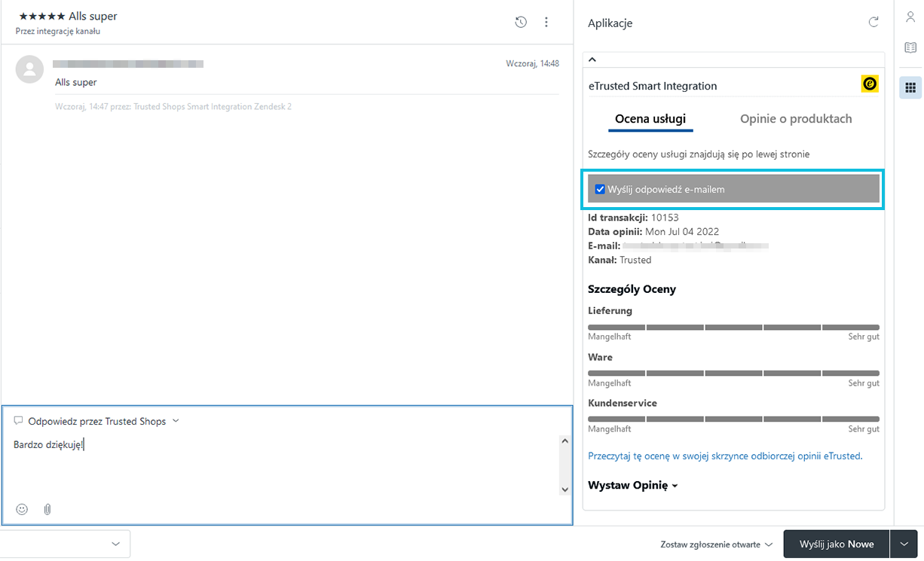This screenshot has width=924, height=561.
Task: Attach a file using paperclip icon
Action: (47, 510)
